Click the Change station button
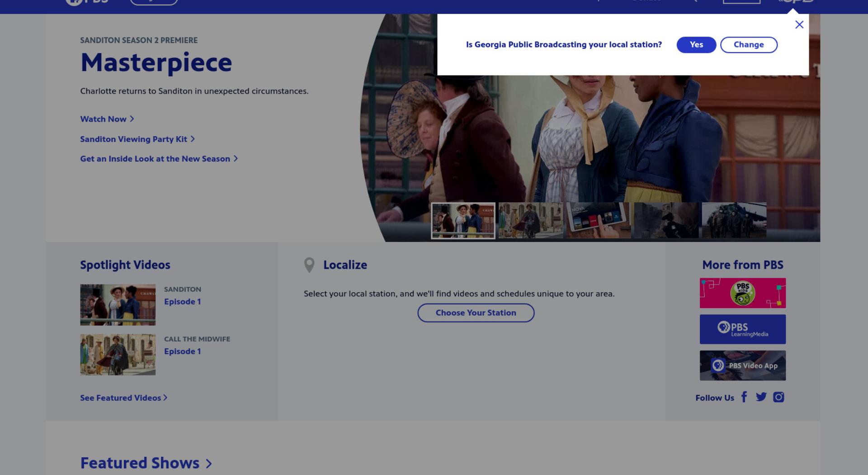 tap(749, 45)
